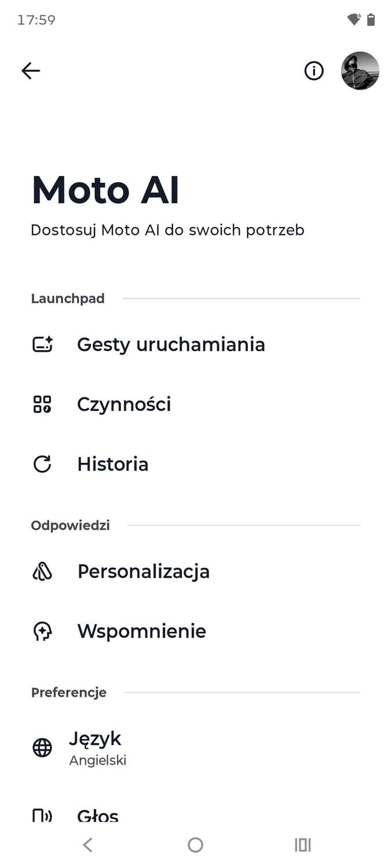This screenshot has height=868, width=391.
Task: Open the info icon in header
Action: [314, 71]
